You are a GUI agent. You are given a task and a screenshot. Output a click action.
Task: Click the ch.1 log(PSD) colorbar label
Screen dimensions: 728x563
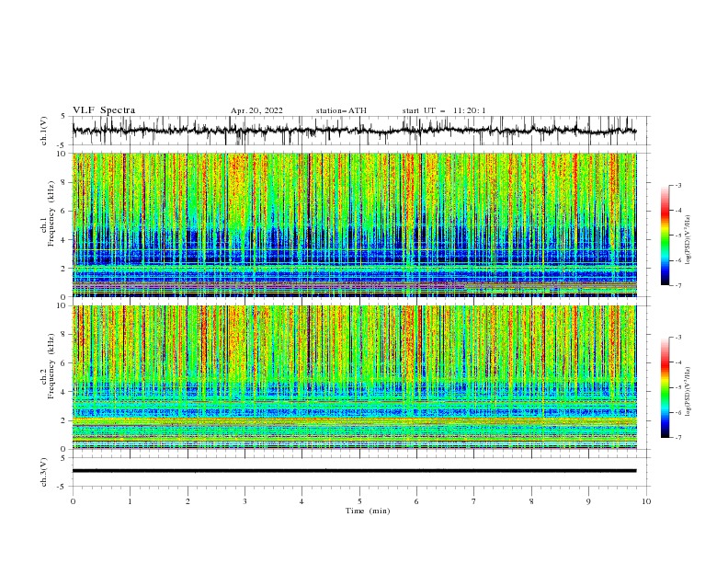pos(688,240)
